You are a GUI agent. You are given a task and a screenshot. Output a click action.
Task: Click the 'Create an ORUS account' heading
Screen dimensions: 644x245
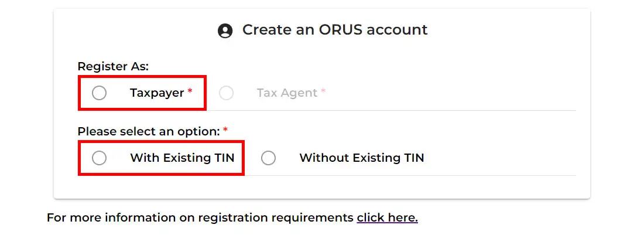click(335, 29)
